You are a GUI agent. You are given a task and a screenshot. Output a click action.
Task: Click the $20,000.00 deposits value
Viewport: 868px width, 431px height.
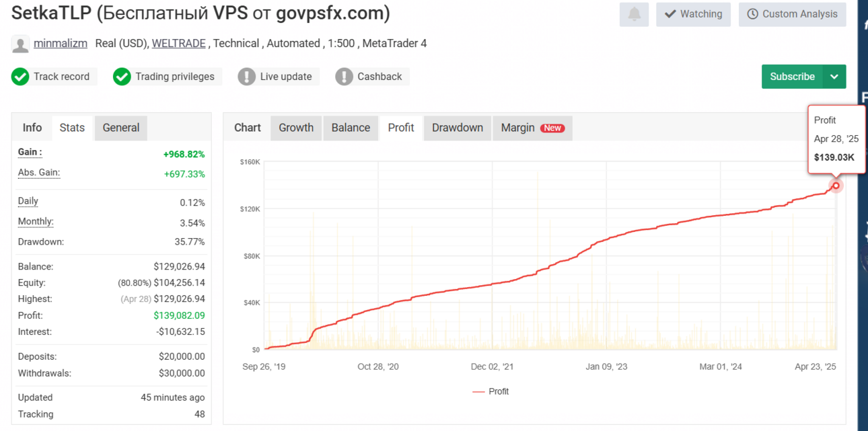click(x=182, y=356)
